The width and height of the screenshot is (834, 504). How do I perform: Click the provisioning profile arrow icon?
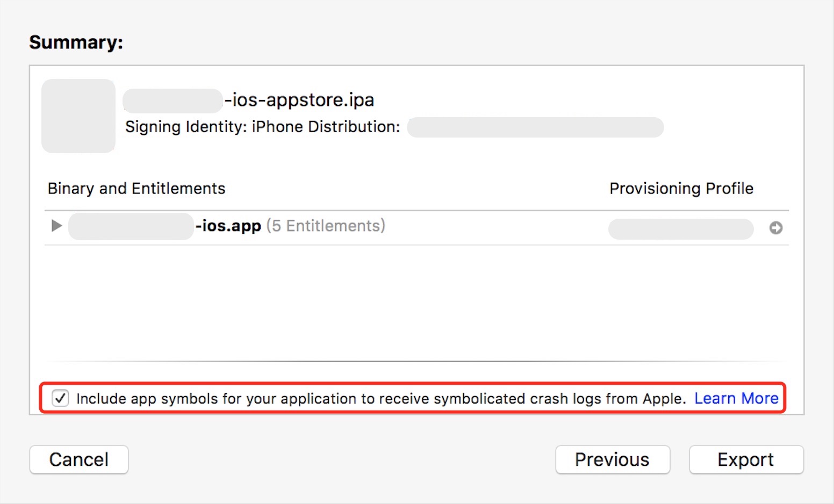point(775,228)
